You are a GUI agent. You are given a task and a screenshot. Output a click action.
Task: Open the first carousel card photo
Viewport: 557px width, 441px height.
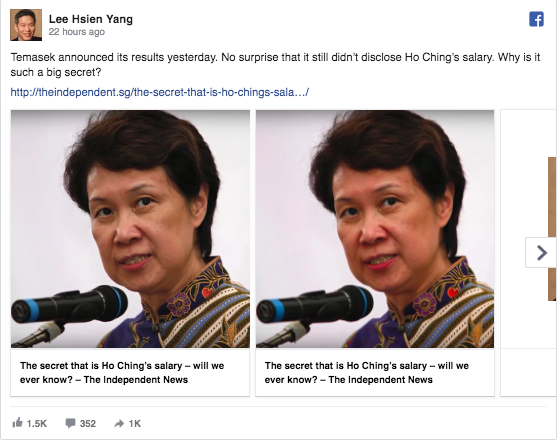point(130,229)
